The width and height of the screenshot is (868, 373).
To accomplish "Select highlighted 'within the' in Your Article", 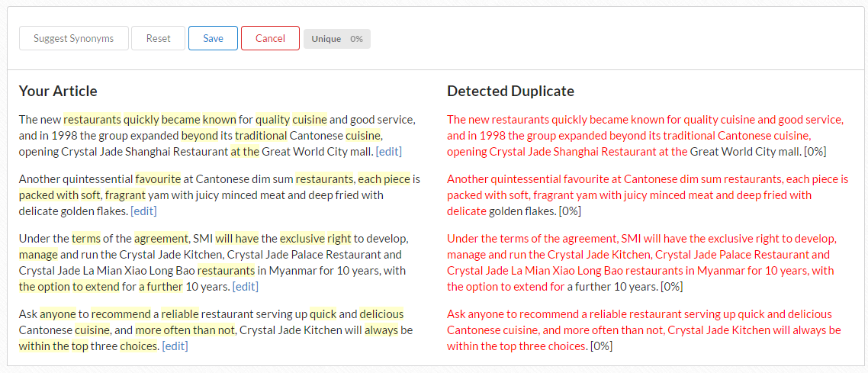I will tap(43, 346).
